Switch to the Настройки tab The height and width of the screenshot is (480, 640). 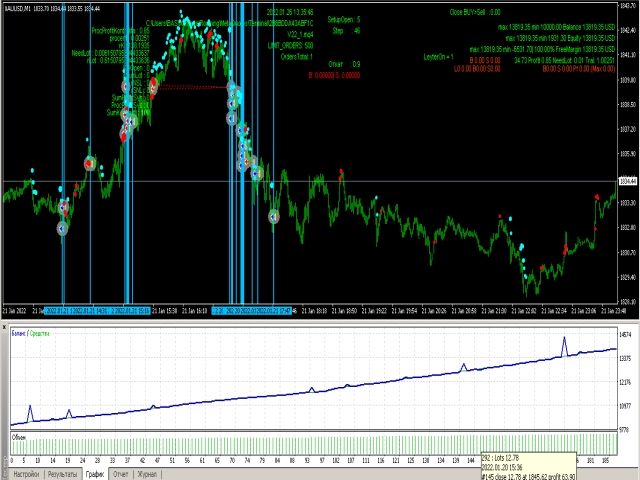point(26,474)
